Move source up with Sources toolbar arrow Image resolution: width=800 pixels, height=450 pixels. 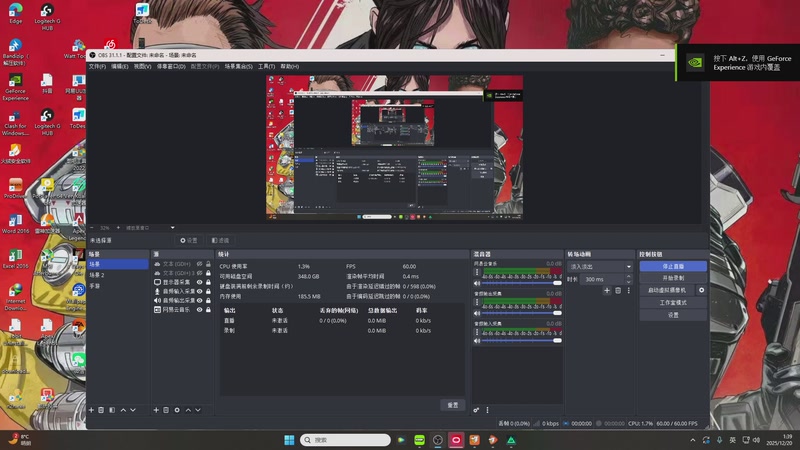[x=188, y=410]
